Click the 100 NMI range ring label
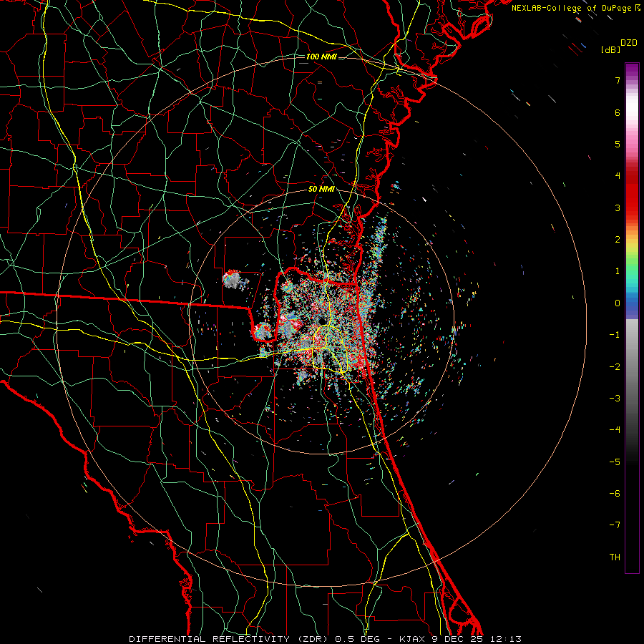The width and height of the screenshot is (644, 644). (x=321, y=57)
